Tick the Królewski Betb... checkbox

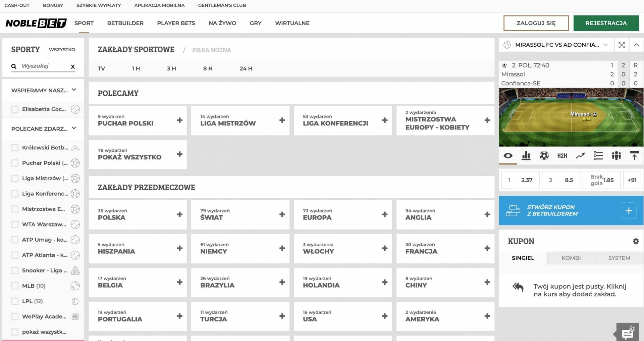click(15, 148)
